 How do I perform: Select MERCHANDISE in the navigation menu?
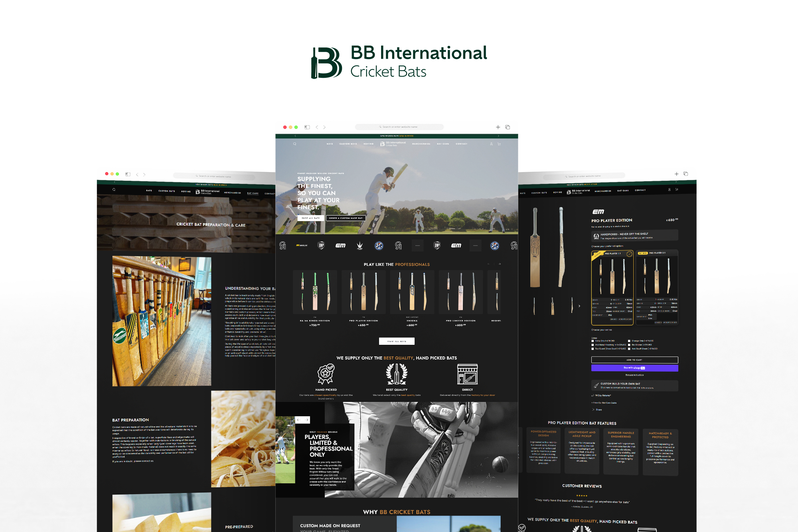click(421, 144)
